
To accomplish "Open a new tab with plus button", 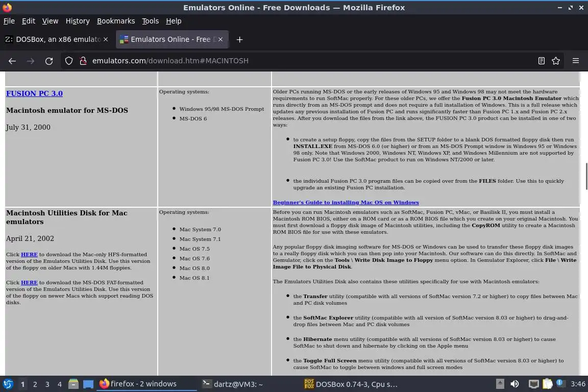I will click(x=239, y=39).
